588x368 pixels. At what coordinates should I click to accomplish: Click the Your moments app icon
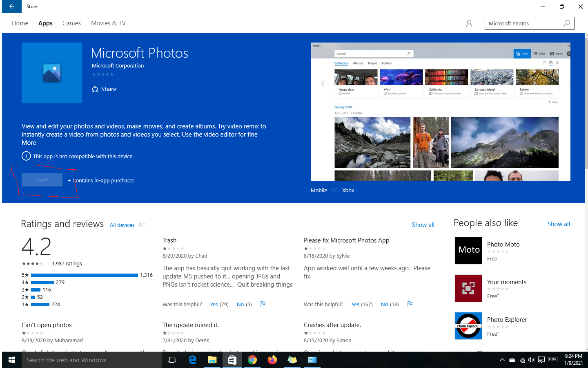tap(468, 288)
